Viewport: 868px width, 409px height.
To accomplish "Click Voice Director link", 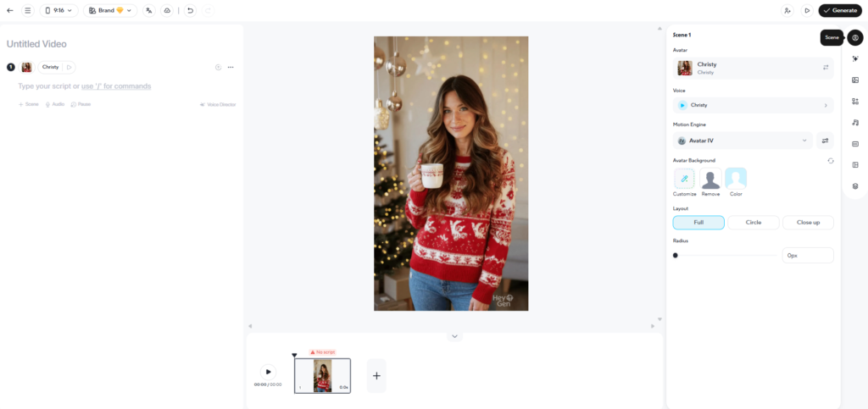I will pos(218,104).
